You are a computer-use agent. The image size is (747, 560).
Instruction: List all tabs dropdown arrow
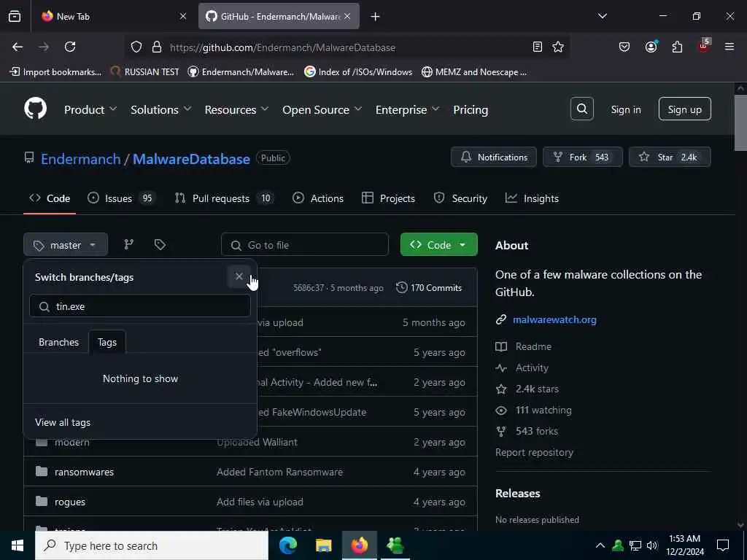coord(602,16)
